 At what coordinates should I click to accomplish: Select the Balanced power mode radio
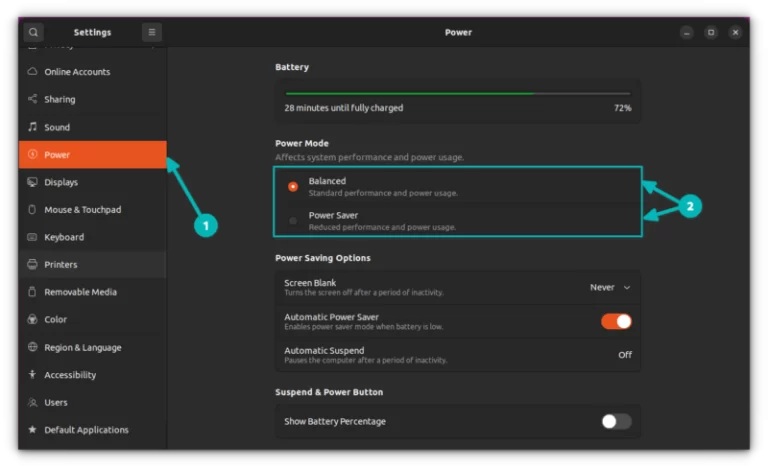click(x=293, y=187)
